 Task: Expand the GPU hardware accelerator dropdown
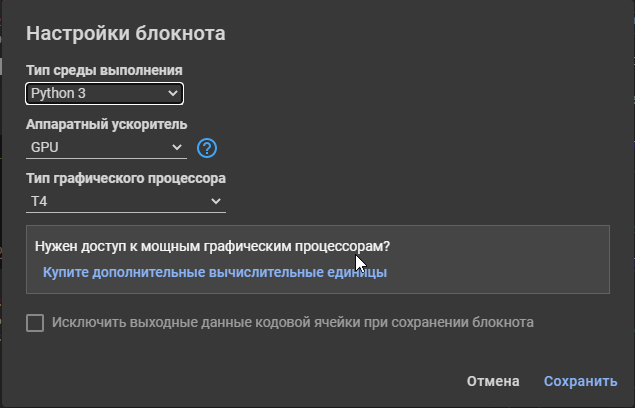(106, 147)
